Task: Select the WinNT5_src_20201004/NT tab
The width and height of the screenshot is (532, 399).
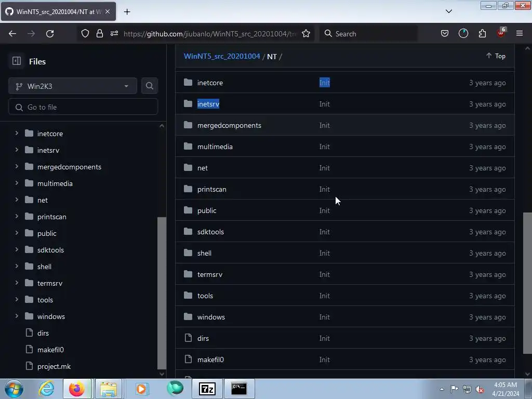Action: click(58, 11)
